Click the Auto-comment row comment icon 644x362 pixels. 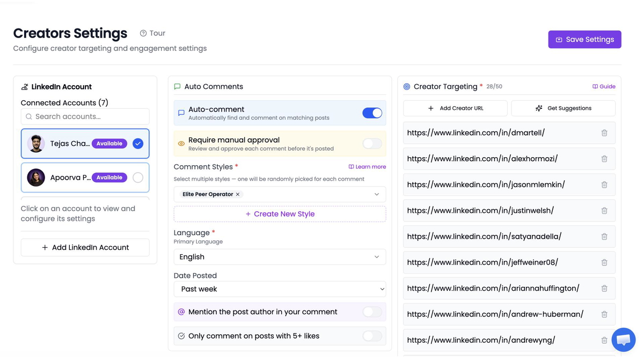[x=181, y=113]
